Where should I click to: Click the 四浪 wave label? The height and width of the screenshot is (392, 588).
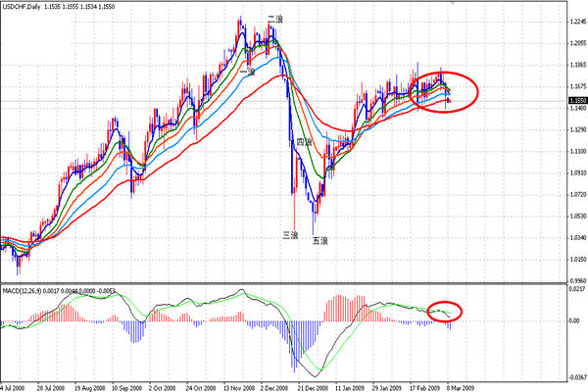coord(304,142)
